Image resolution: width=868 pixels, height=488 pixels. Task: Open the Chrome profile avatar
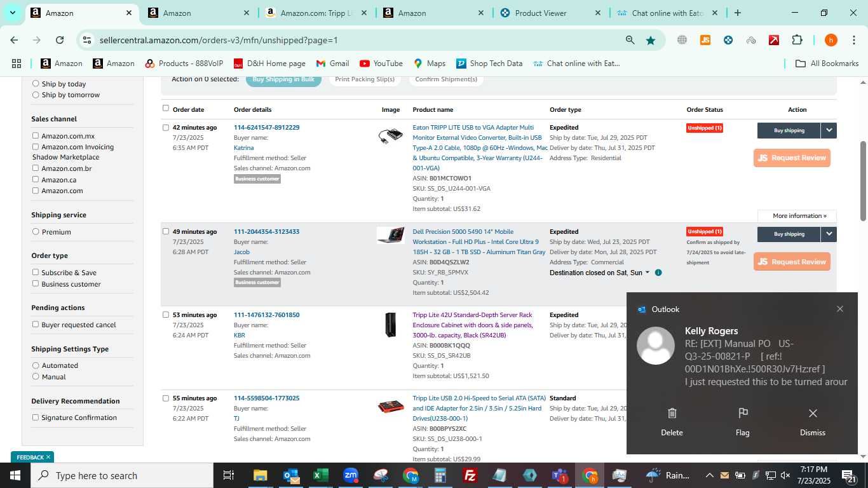click(x=831, y=40)
